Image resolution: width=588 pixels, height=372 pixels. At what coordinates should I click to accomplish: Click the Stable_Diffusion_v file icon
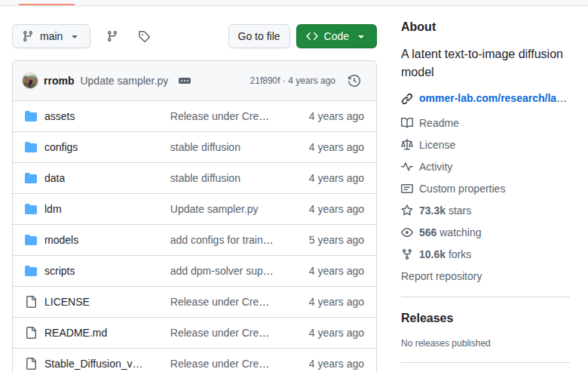coord(31,364)
